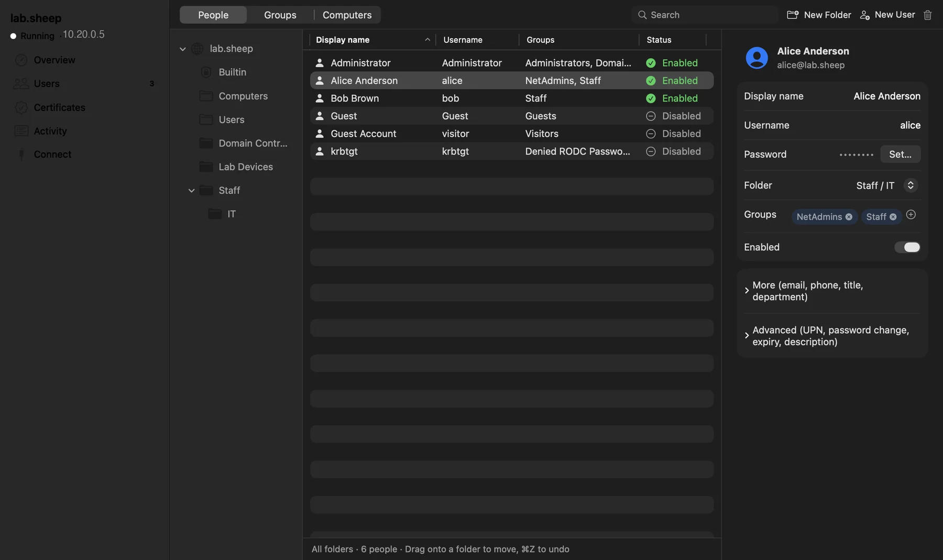Click the trash delete icon in toolbar
This screenshot has width=943, height=560.
[x=927, y=15]
